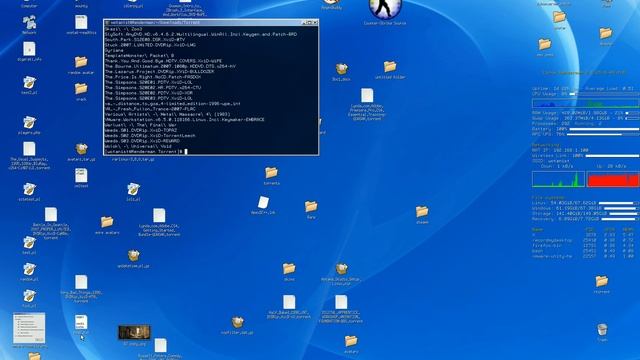Select the test.pl script icon
Viewport: 640px width, 360px height.
coord(29,245)
